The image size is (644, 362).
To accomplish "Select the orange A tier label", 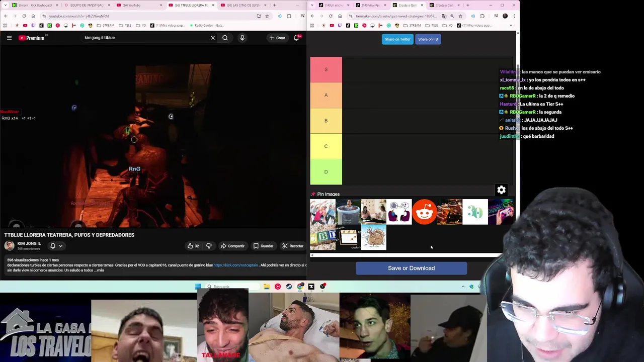I will click(x=326, y=95).
